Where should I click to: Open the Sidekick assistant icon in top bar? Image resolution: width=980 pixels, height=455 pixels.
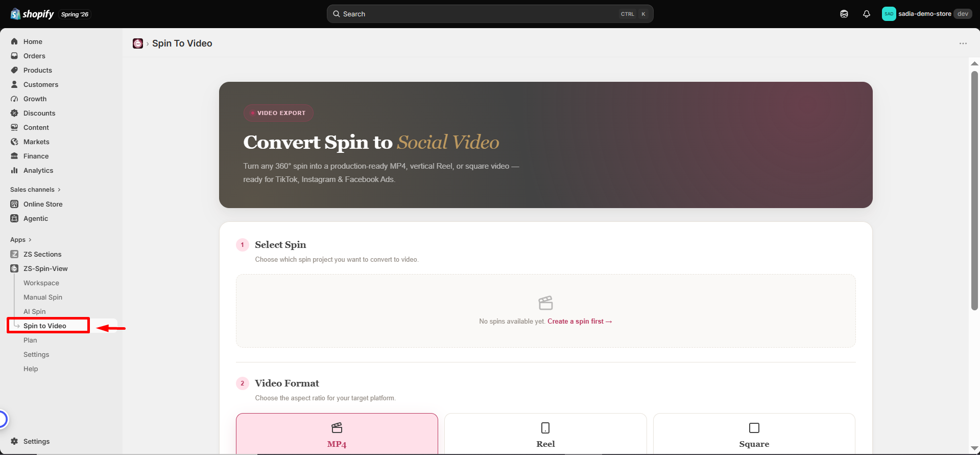click(844, 14)
